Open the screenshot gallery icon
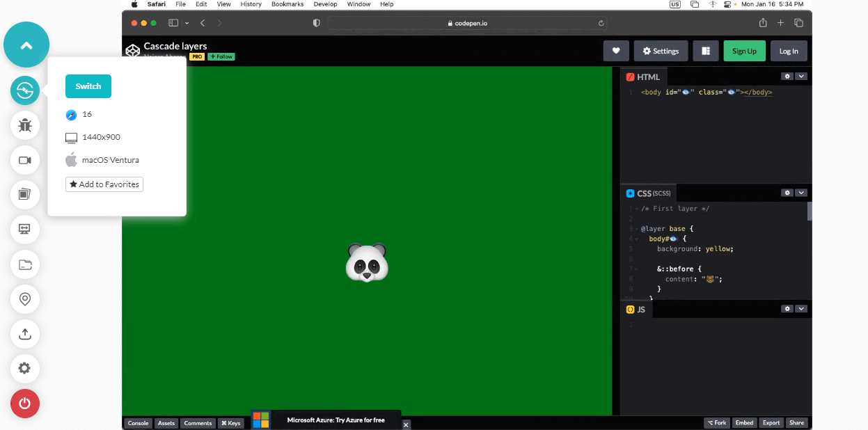The image size is (868, 430). pos(25,194)
